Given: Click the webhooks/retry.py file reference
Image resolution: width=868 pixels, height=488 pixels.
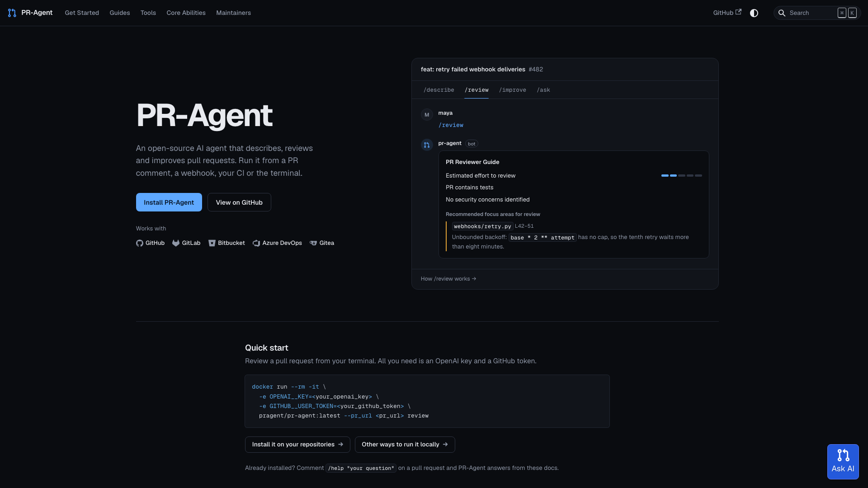Looking at the screenshot, I should coord(482,226).
